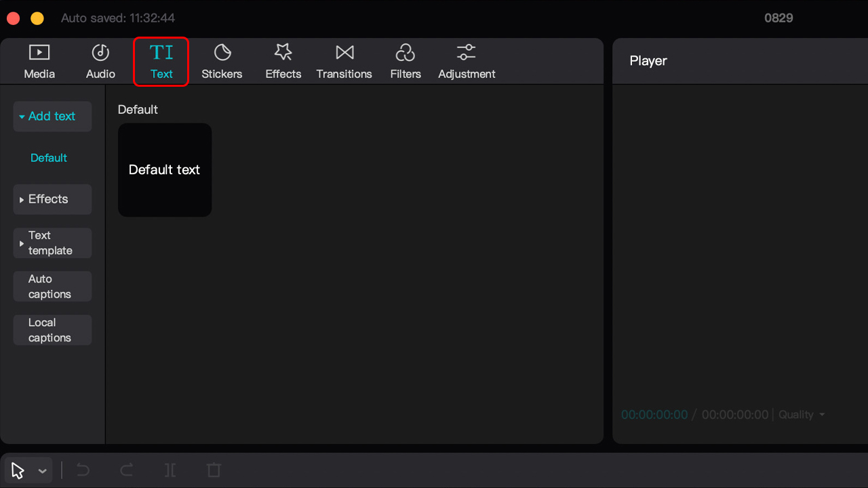Click the project title "0829"
The height and width of the screenshot is (488, 868).
pos(778,18)
